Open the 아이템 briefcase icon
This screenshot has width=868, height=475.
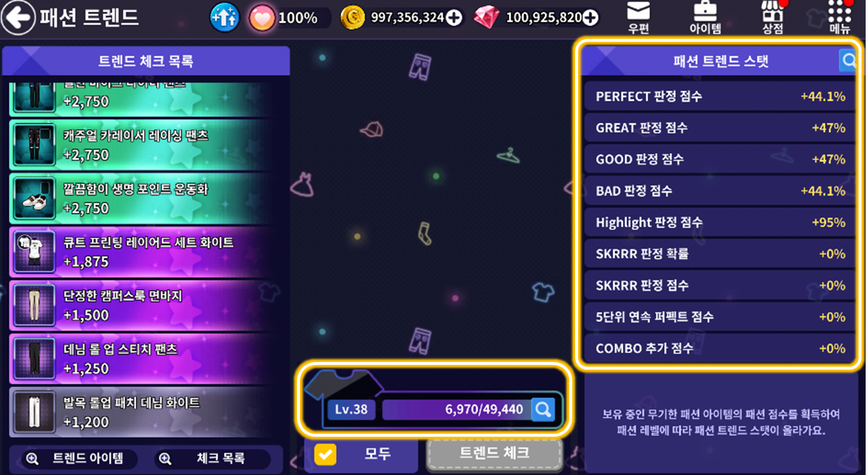click(x=705, y=18)
